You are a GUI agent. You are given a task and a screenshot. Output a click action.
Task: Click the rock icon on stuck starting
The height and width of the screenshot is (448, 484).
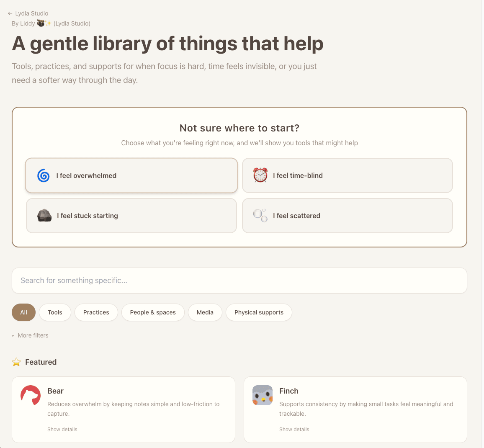44,215
